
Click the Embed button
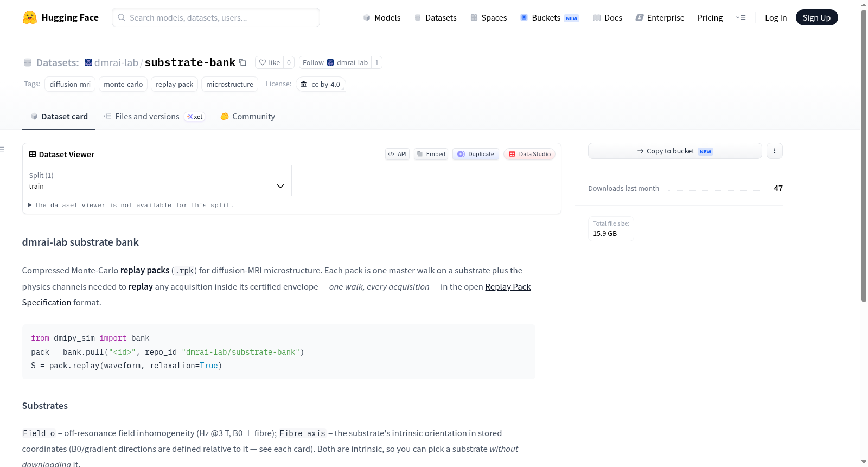[x=431, y=154]
